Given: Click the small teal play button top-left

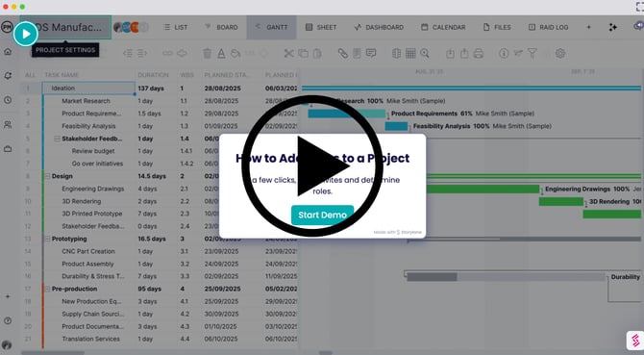Looking at the screenshot, I should (25, 34).
